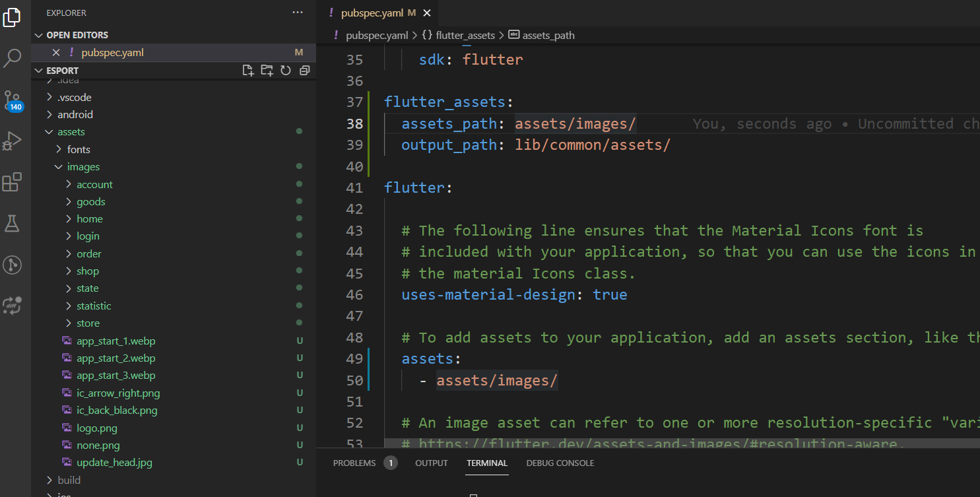Open the Extensions view icon
Image resolution: width=980 pixels, height=497 pixels.
point(12,182)
